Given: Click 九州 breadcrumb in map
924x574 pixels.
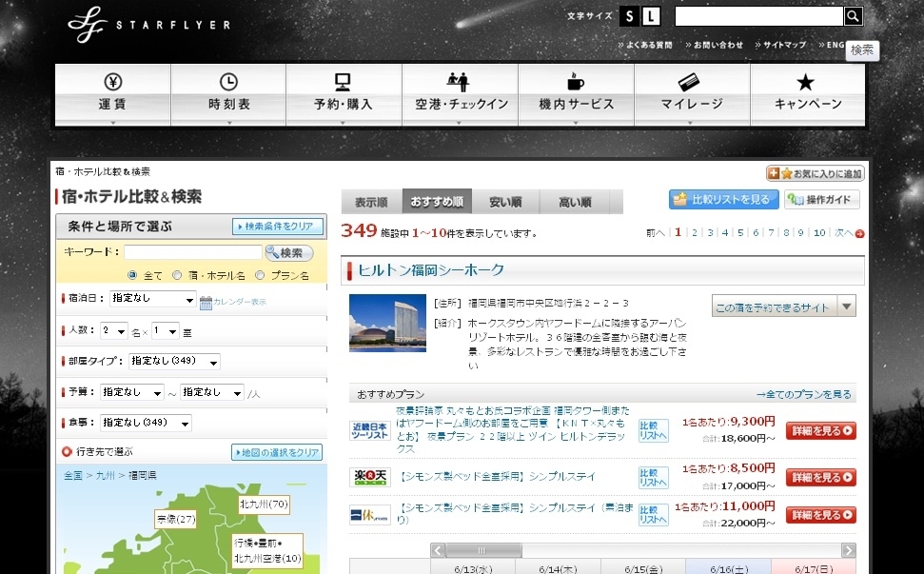Looking at the screenshot, I should point(105,475).
